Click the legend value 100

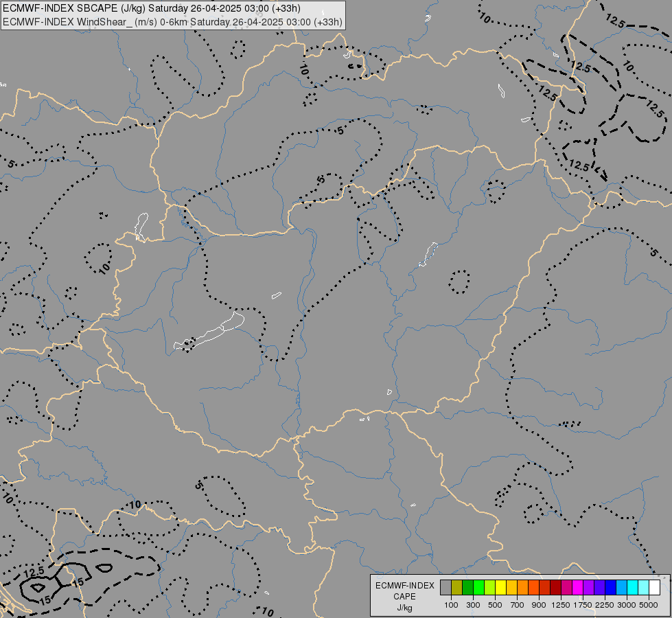click(x=451, y=605)
